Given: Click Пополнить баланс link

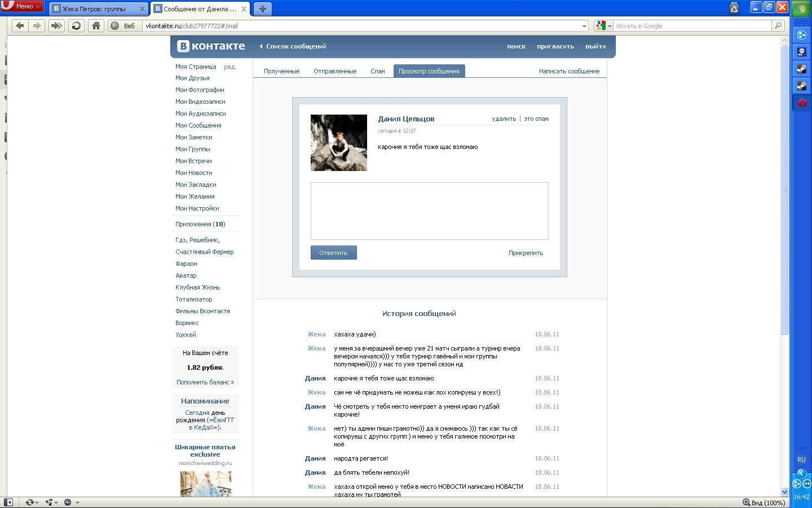Looking at the screenshot, I should pyautogui.click(x=205, y=382).
